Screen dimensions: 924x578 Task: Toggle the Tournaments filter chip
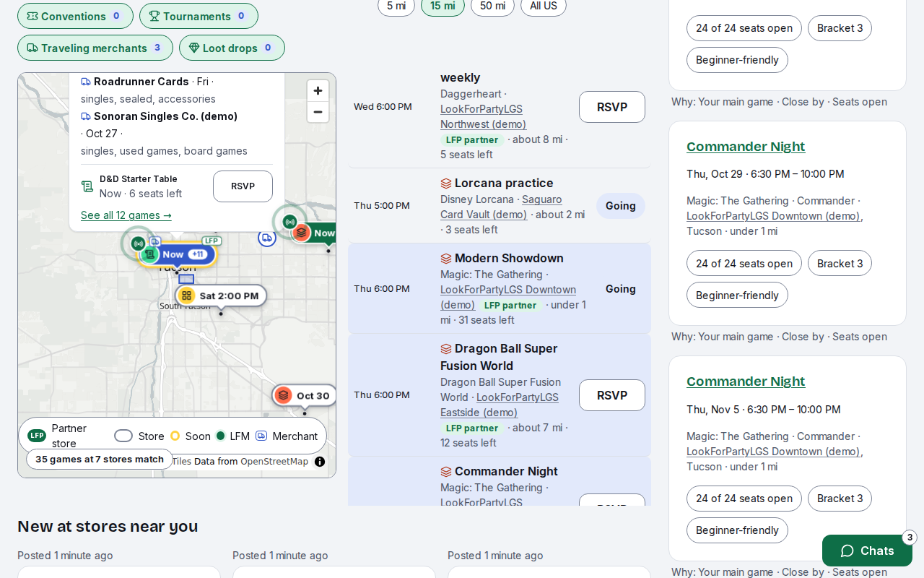pyautogui.click(x=199, y=16)
